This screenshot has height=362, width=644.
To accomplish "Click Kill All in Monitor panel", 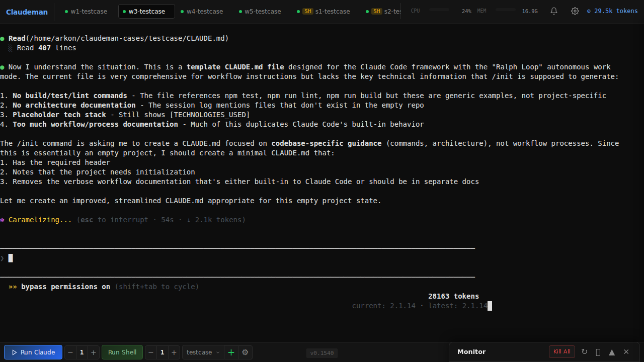I will point(562,351).
